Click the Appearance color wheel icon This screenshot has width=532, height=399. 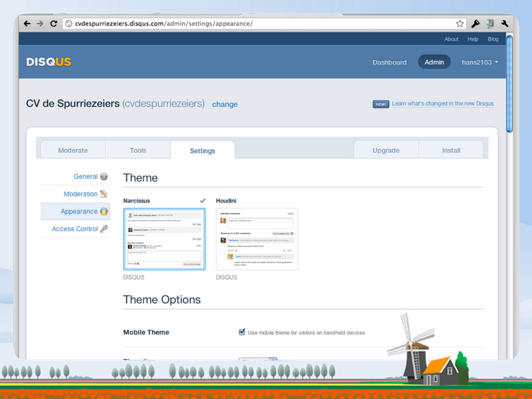point(104,211)
